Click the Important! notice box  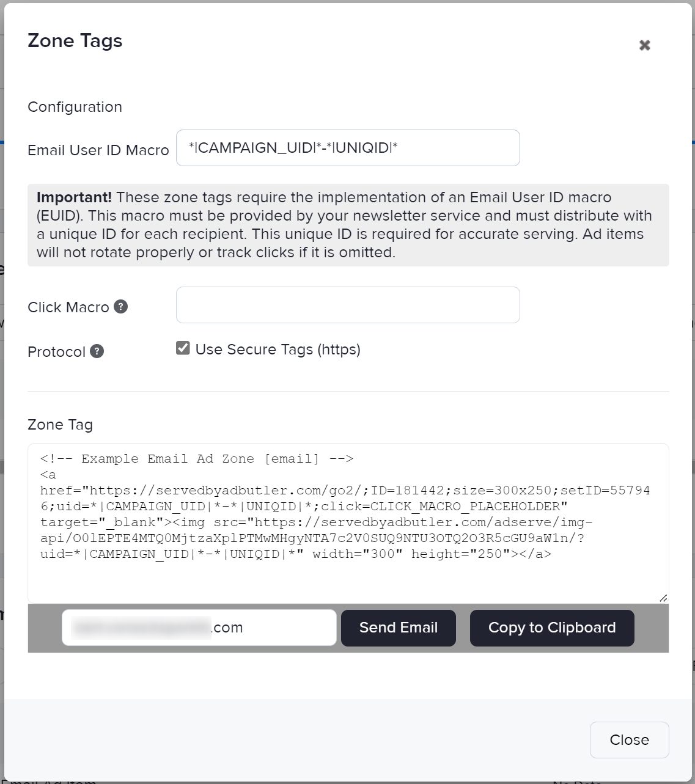tap(347, 224)
